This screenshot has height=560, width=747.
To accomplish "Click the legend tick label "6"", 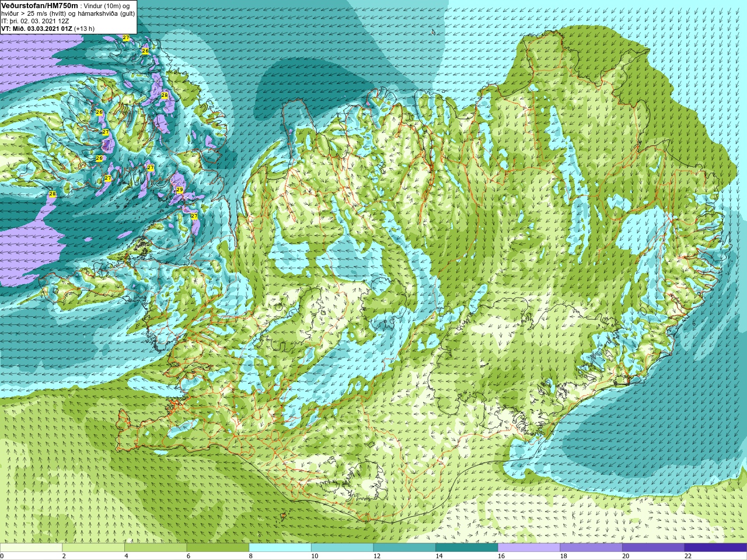I will (x=188, y=556).
